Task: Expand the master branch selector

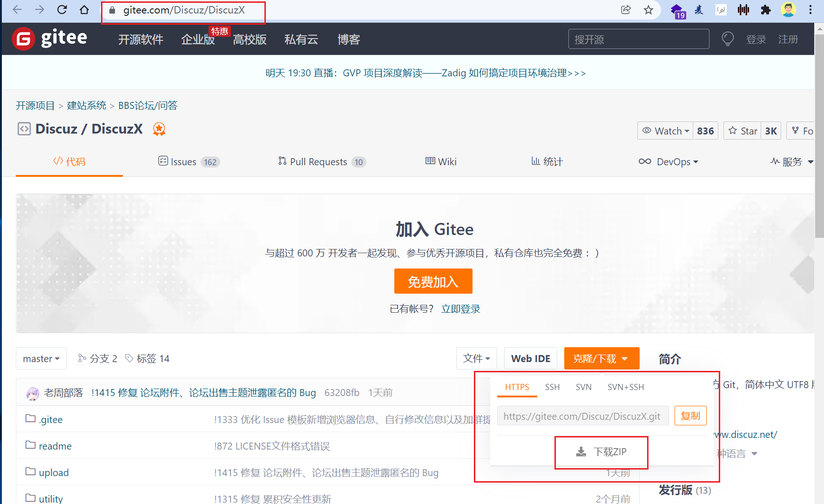Action: (x=41, y=358)
